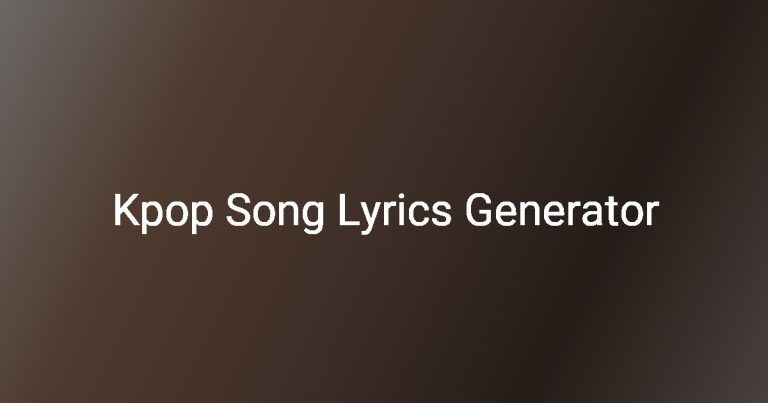Click the final letter r of Generator
This screenshot has height=403, width=768.
652,214
